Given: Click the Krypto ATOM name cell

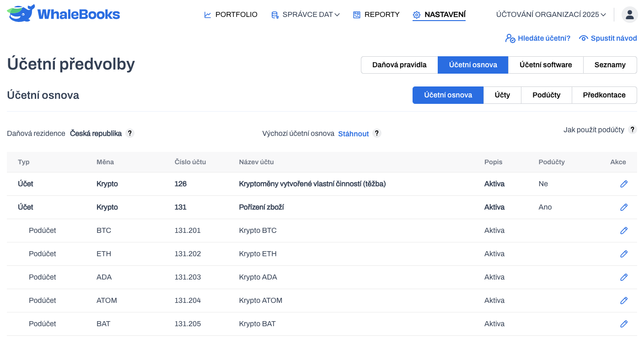Looking at the screenshot, I should coord(261,301).
